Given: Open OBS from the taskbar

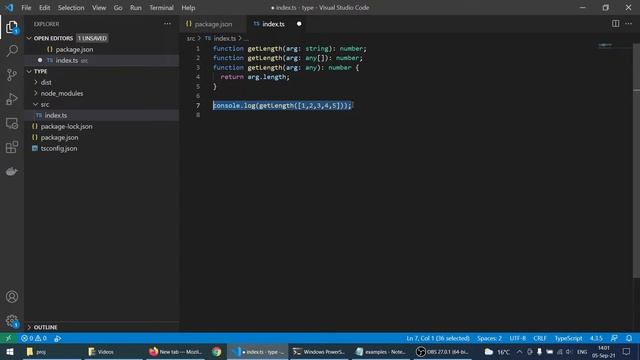Looking at the screenshot, I should (442, 352).
